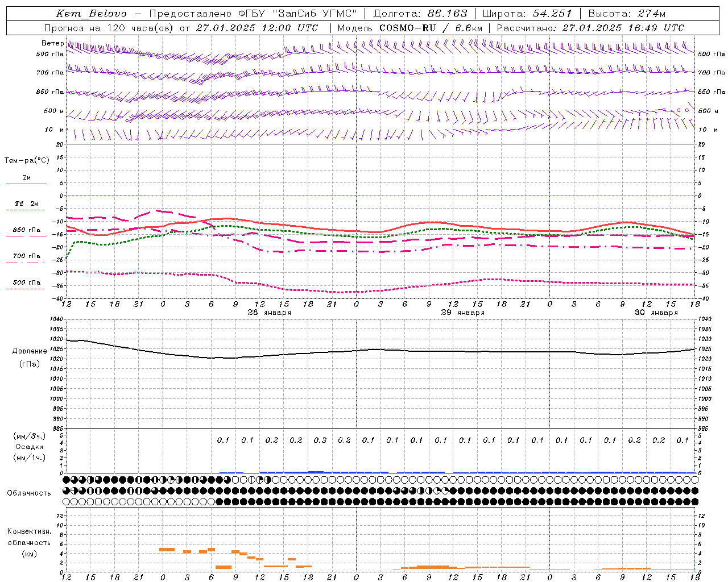Image resolution: width=728 pixels, height=582 pixels.
Task: Click the -40 value on left temperature axis
Action: click(58, 298)
